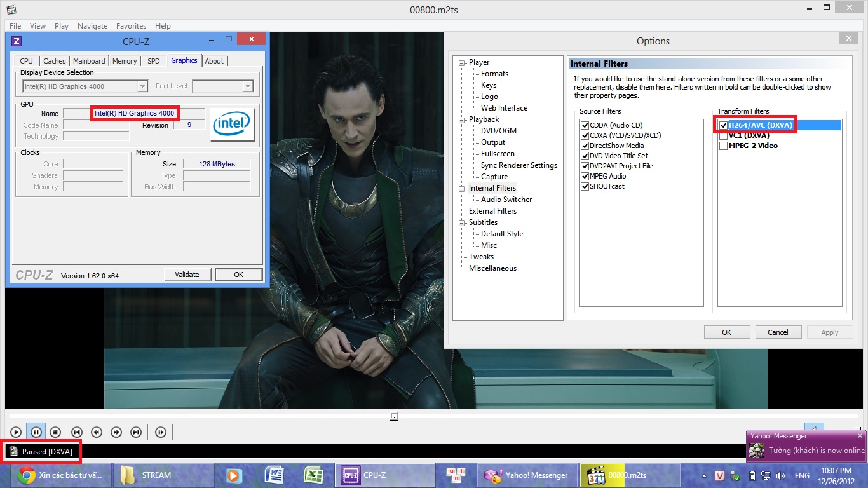Toggle the DVD2AVI Project File filter
This screenshot has width=868, height=488.
coord(585,166)
